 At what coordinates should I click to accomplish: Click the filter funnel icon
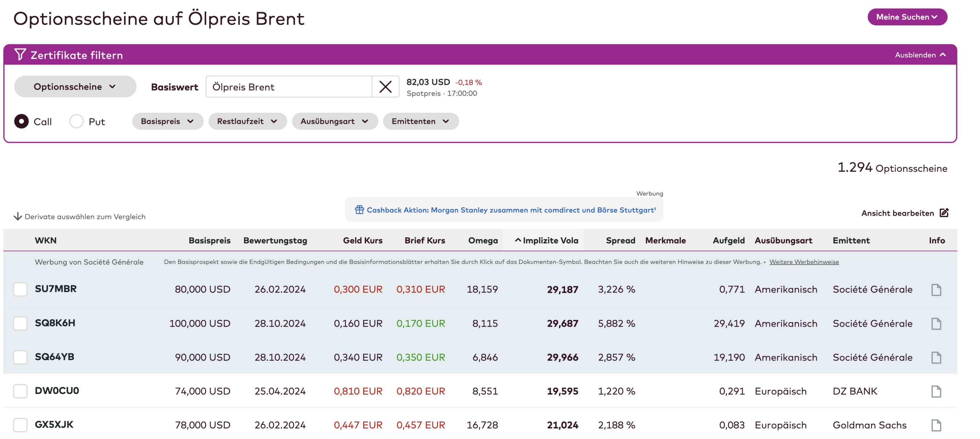pos(20,55)
